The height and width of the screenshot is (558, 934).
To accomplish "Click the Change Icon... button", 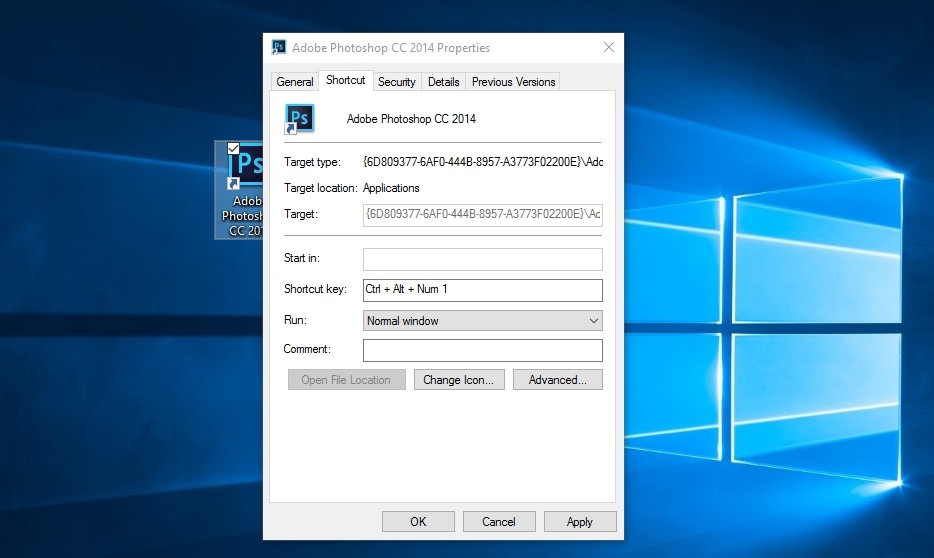I will point(459,380).
